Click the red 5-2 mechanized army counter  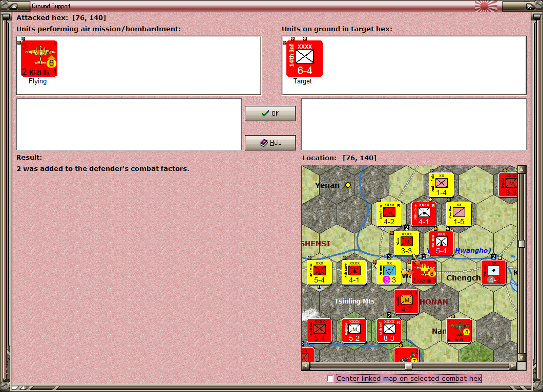(x=354, y=331)
